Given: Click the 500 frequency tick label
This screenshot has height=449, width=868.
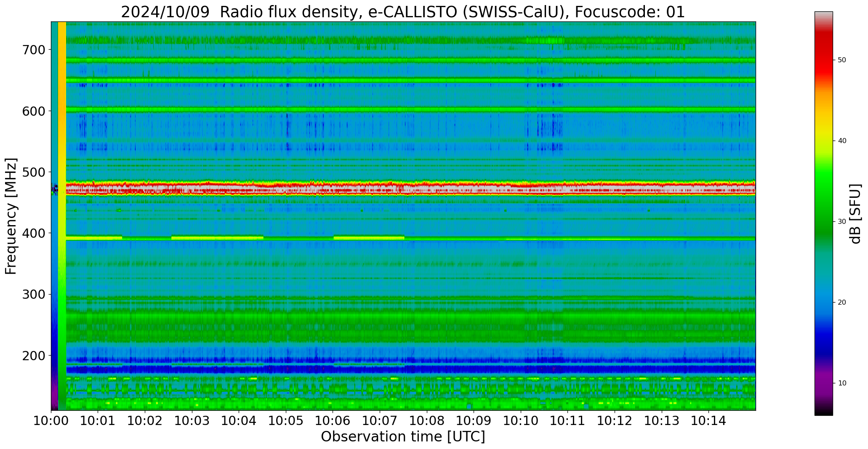Looking at the screenshot, I should pos(33,172).
